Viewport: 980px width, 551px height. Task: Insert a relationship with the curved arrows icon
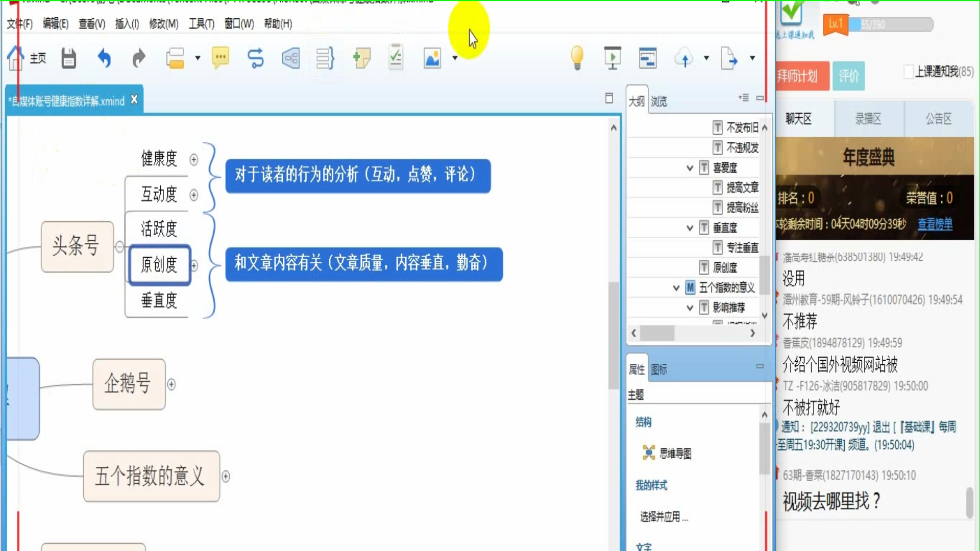point(255,59)
